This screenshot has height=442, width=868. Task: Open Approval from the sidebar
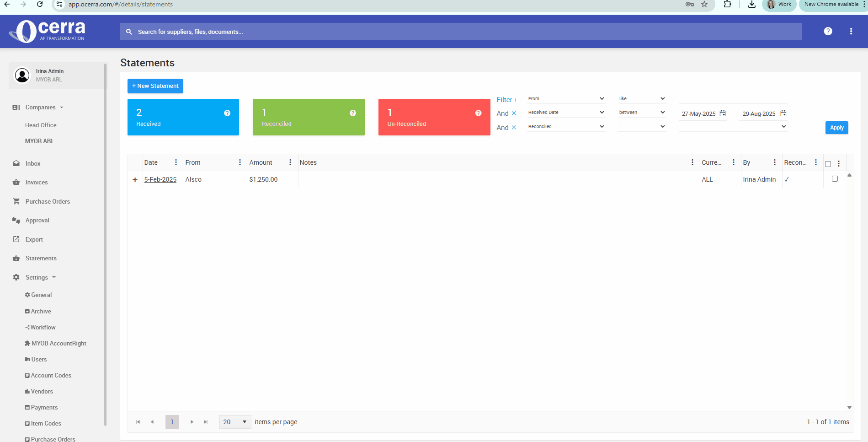click(x=37, y=220)
